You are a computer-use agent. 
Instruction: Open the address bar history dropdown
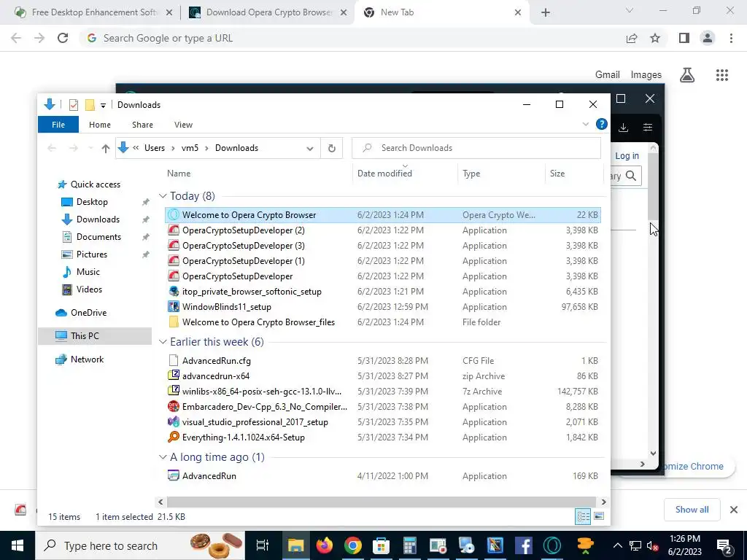(x=309, y=148)
